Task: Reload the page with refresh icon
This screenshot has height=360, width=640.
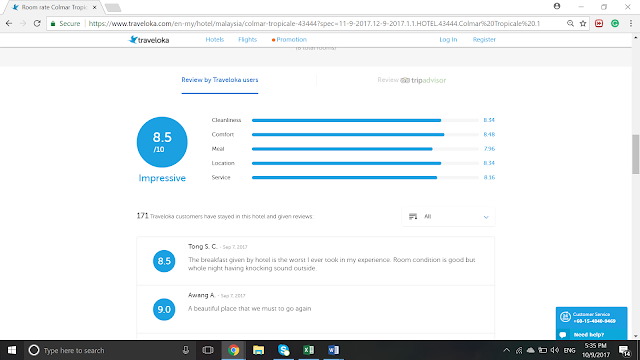Action: click(37, 24)
